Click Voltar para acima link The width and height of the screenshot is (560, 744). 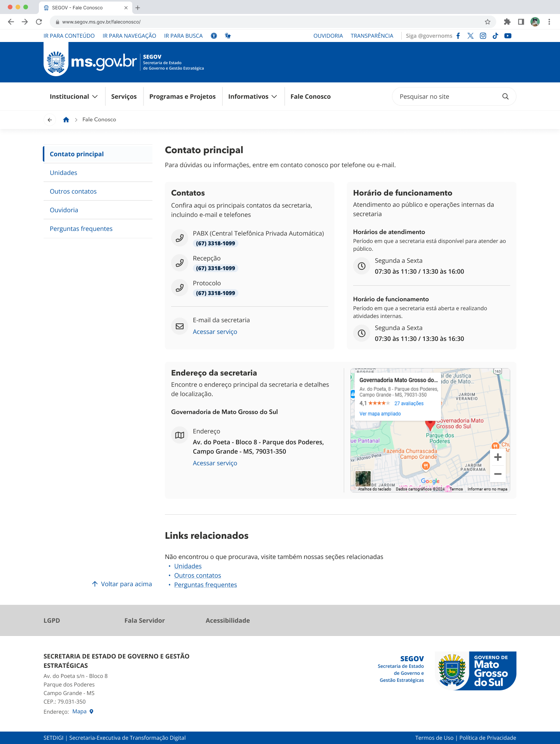pyautogui.click(x=122, y=584)
